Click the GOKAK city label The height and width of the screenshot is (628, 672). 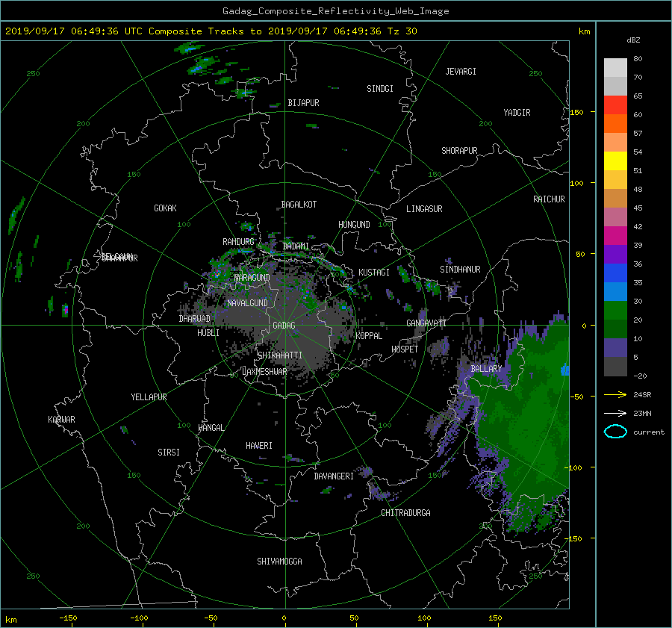pos(165,208)
